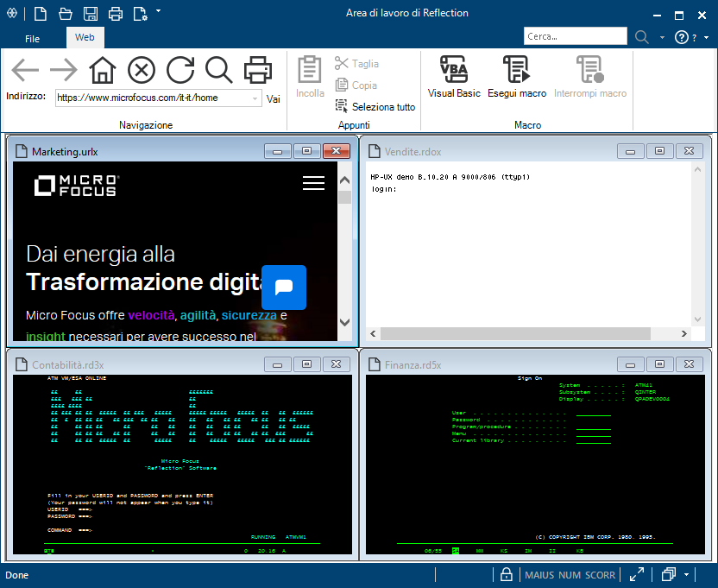Refresh the current web page
Screen dimensions: 718x588
click(x=180, y=70)
